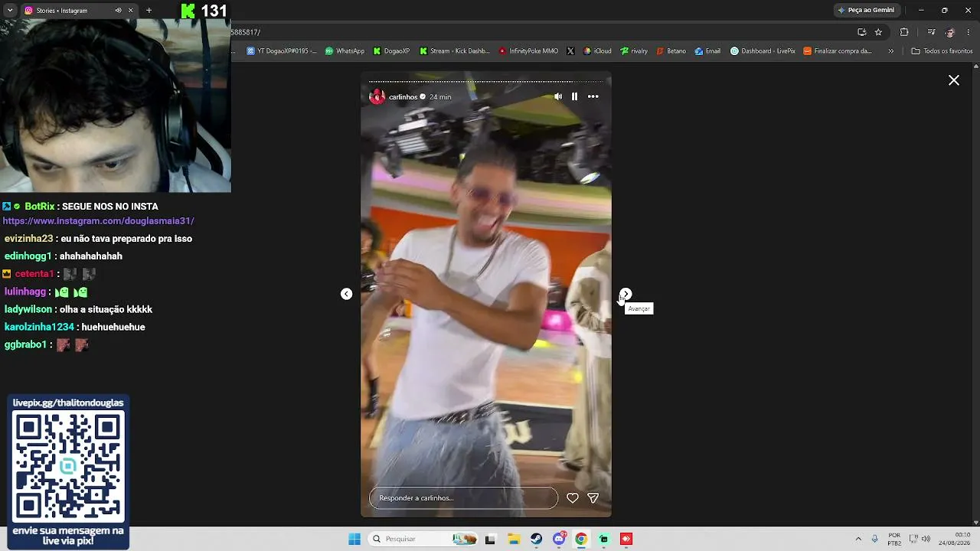
Task: Mute the Instagram tab audio indicator
Action: 118,11
